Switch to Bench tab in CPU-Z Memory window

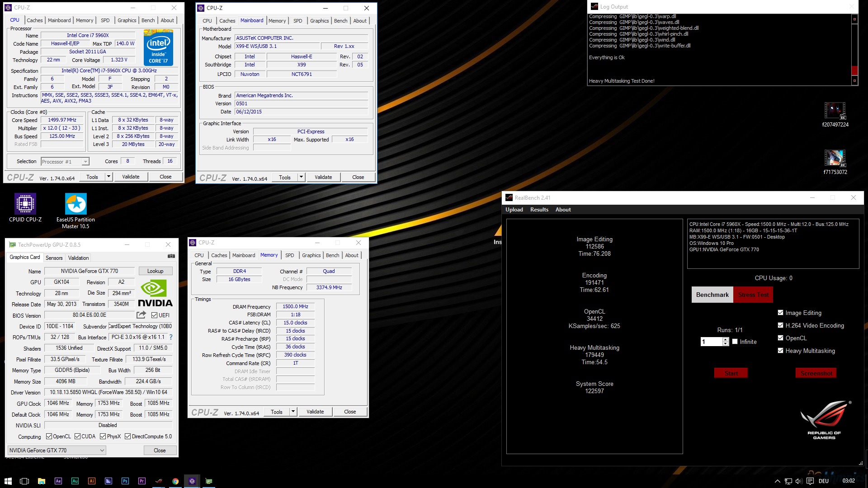[x=332, y=255]
